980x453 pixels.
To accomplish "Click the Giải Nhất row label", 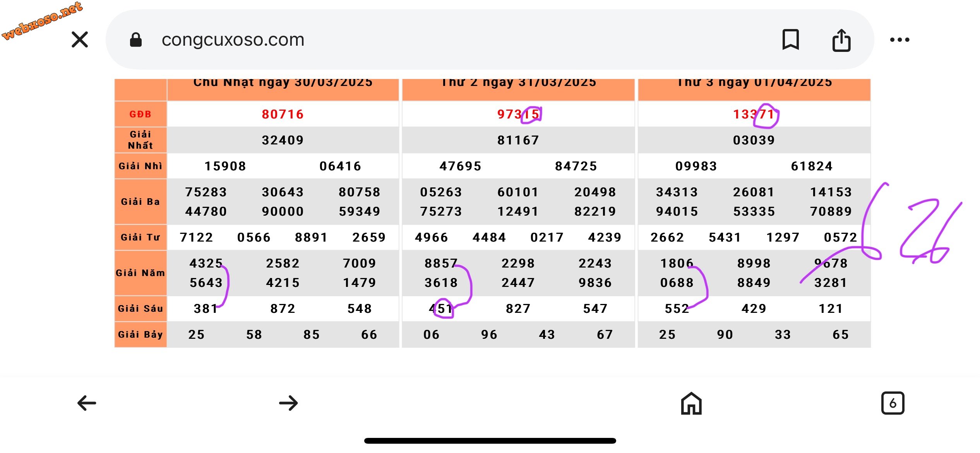I will (140, 140).
